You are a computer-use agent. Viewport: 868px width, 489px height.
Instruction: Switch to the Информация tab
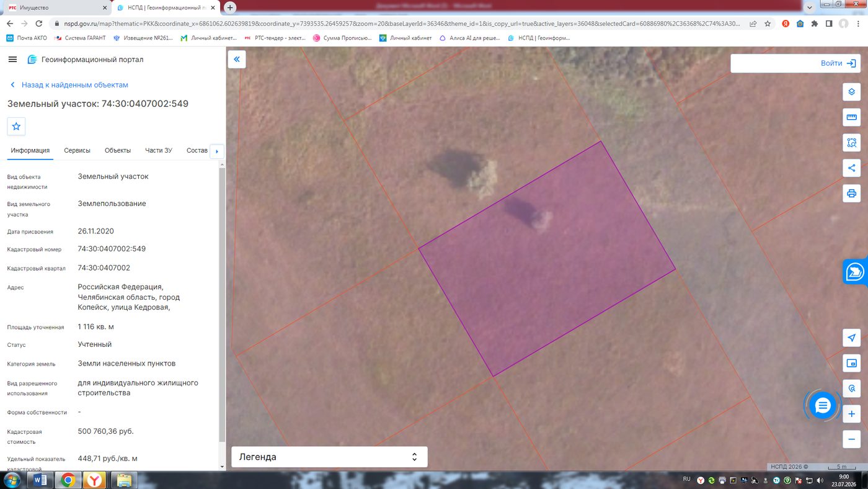[30, 150]
